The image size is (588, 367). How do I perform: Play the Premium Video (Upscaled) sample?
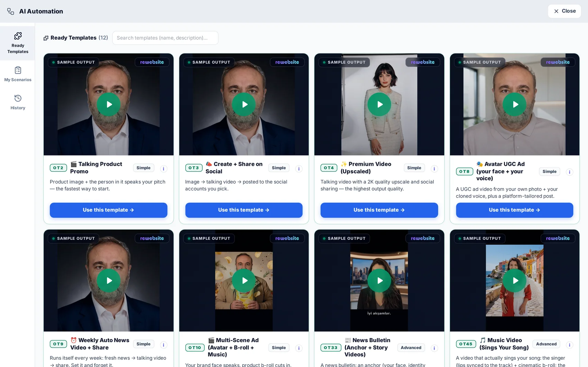(x=379, y=104)
